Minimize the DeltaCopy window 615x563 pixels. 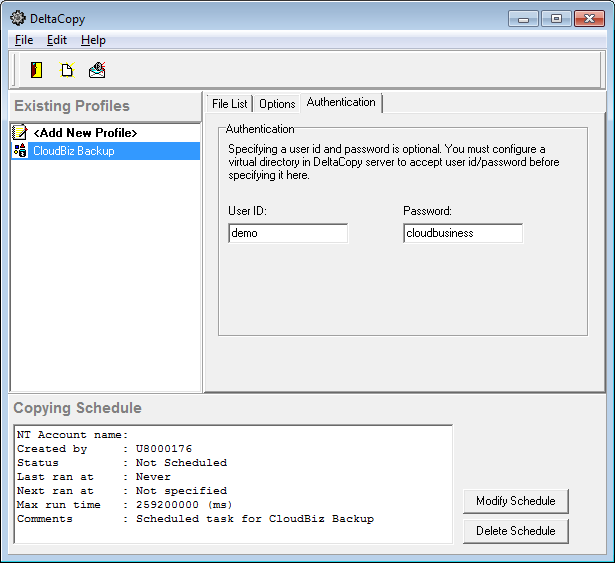point(524,18)
